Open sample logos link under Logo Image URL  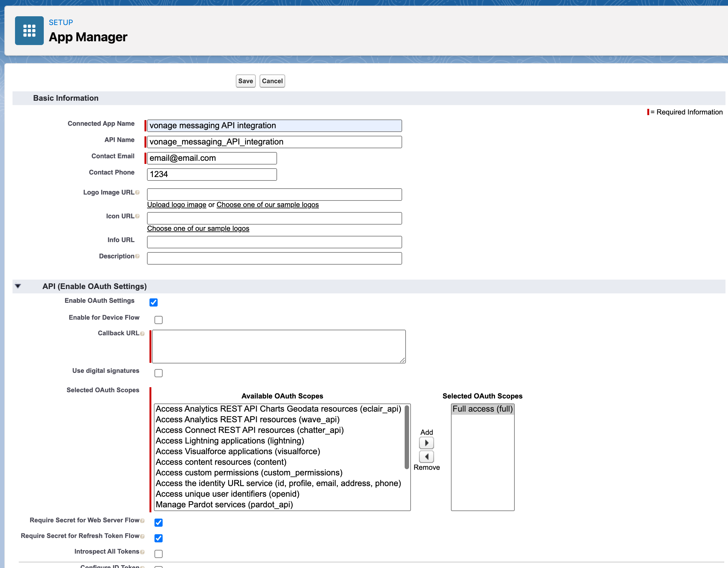click(x=268, y=205)
